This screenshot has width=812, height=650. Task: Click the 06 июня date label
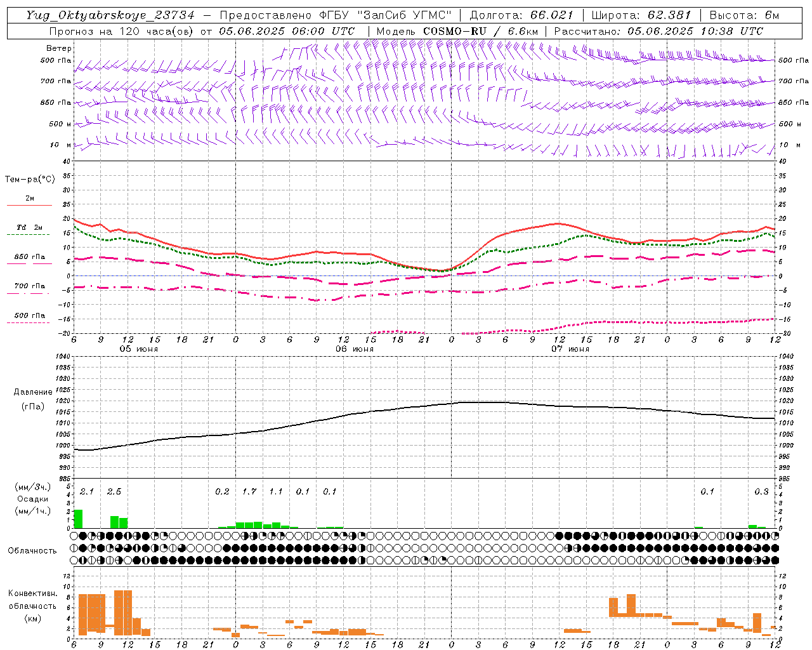[x=355, y=349]
